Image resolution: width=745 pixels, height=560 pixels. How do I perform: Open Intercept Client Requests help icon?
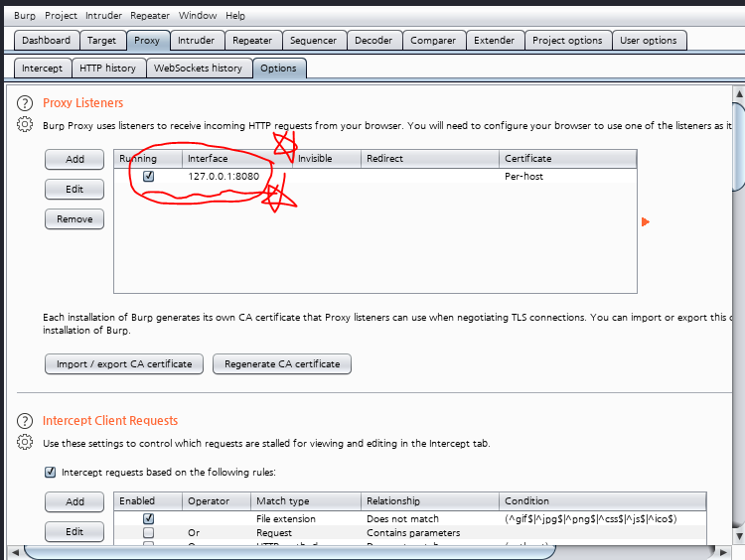click(25, 421)
